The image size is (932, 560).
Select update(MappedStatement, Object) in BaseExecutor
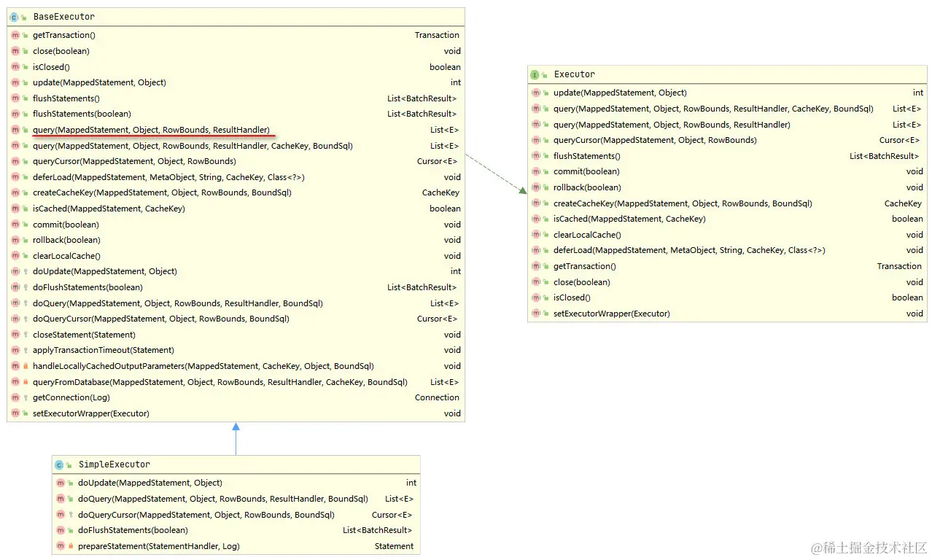tap(99, 82)
